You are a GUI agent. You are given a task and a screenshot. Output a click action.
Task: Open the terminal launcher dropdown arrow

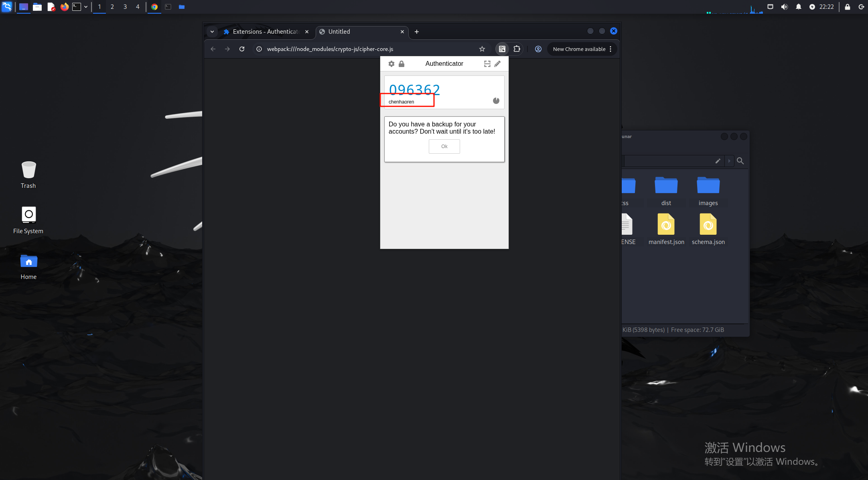tap(86, 7)
